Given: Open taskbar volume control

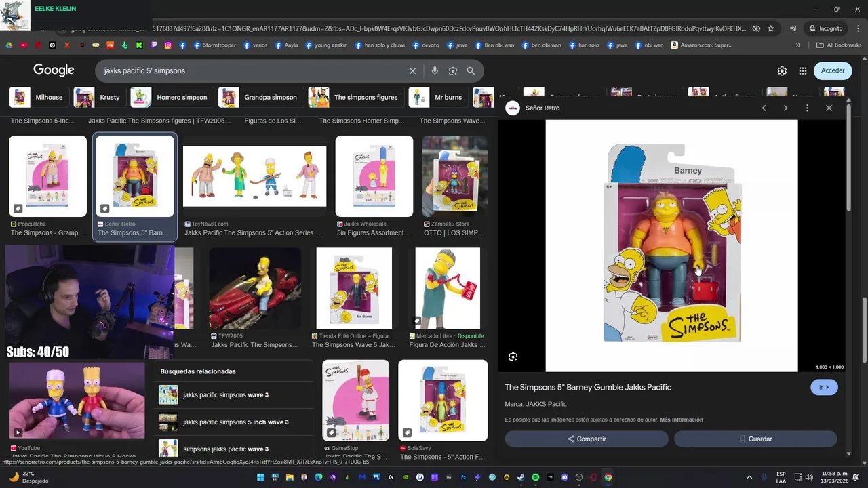Looking at the screenshot, I should click(810, 477).
